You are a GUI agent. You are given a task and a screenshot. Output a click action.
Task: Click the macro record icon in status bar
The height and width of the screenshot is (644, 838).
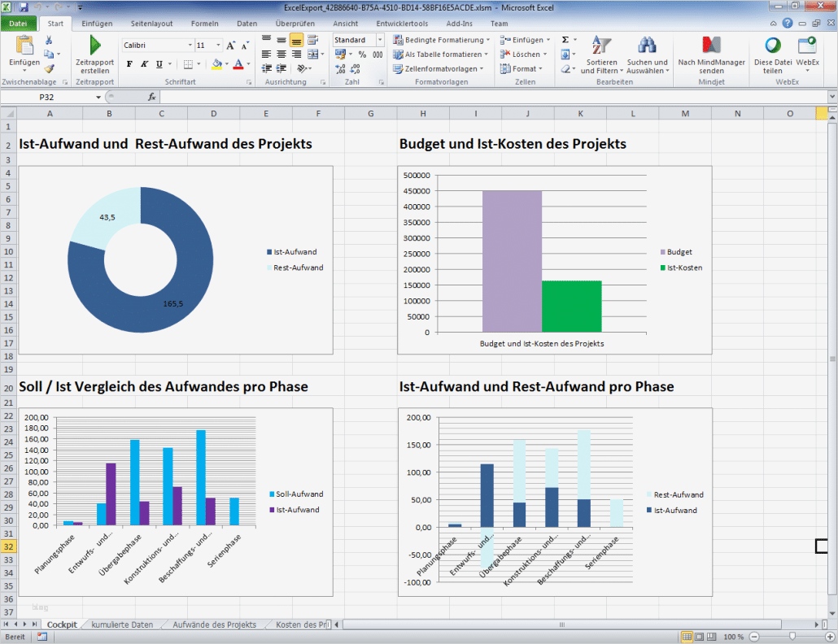pos(42,637)
